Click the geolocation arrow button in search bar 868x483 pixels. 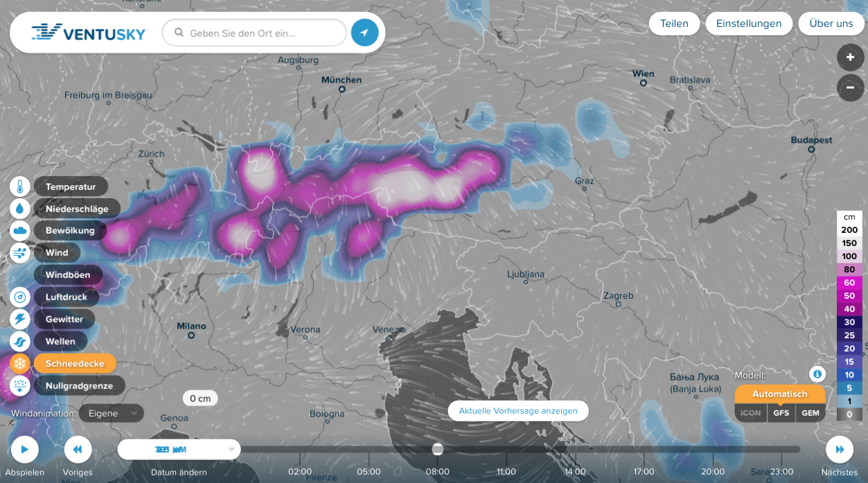[x=364, y=32]
